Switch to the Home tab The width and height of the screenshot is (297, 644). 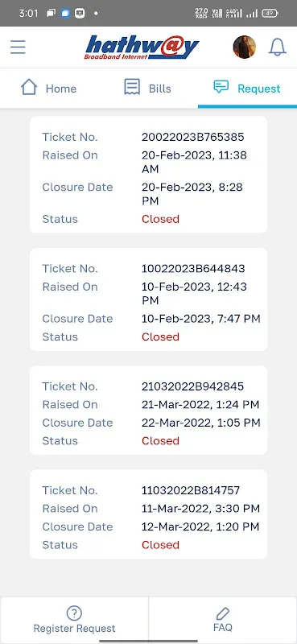point(48,88)
